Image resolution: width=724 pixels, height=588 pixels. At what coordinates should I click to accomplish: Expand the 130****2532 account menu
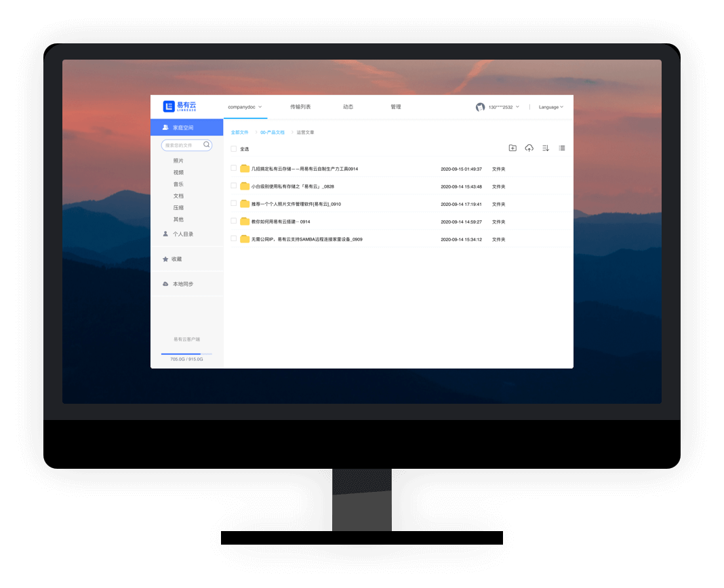click(x=504, y=107)
